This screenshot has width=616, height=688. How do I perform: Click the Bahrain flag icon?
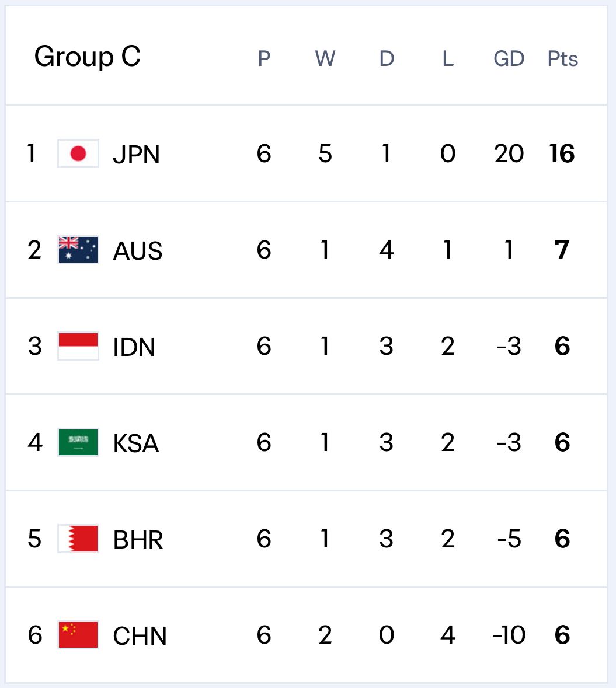click(78, 539)
